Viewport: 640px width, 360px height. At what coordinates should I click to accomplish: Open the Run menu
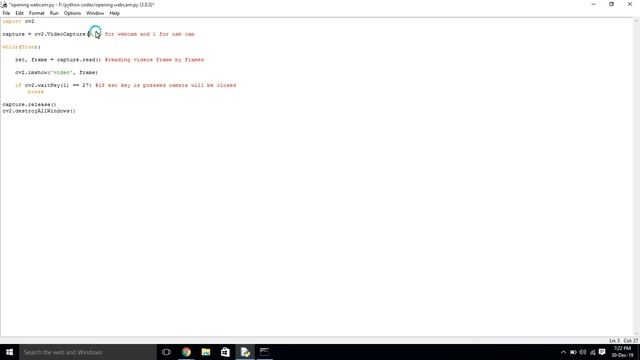[x=54, y=13]
